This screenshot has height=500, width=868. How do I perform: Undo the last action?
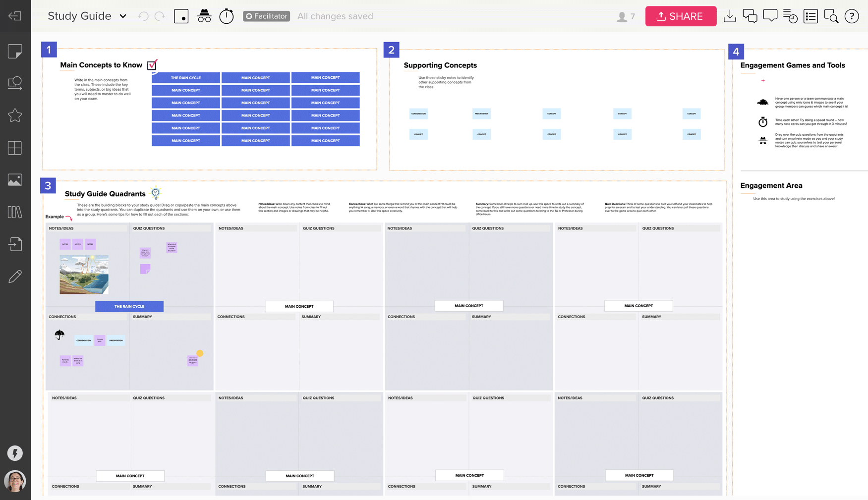143,16
